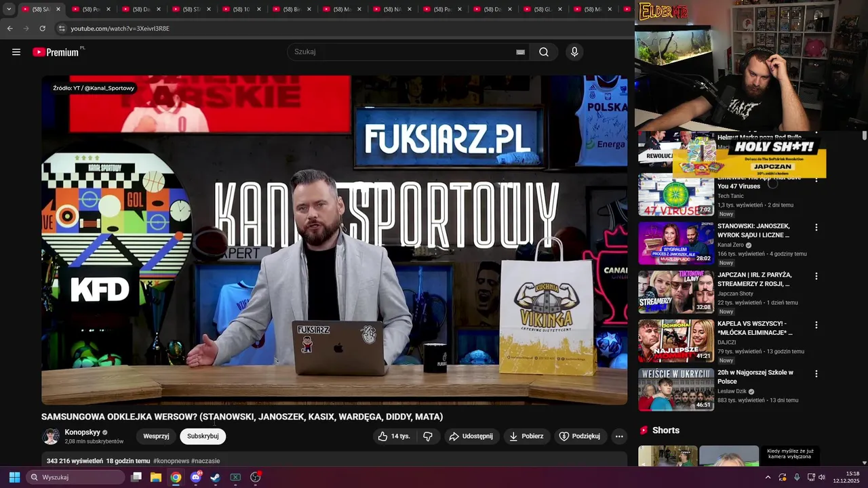Open STANOWSKI: JANOSZEK, WYROK SĄDU video title
The width and height of the screenshot is (868, 488).
click(x=753, y=230)
